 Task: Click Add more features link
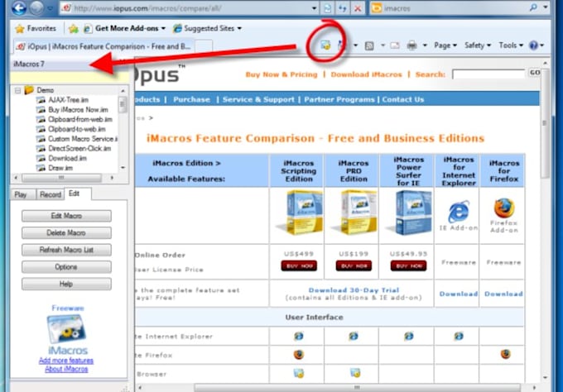coord(66,361)
